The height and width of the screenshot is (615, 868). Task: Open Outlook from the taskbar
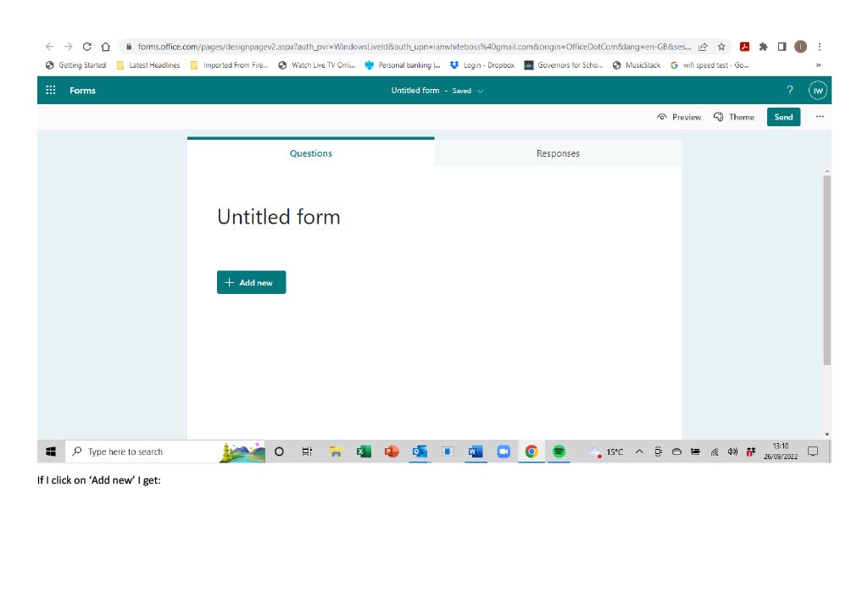click(420, 452)
